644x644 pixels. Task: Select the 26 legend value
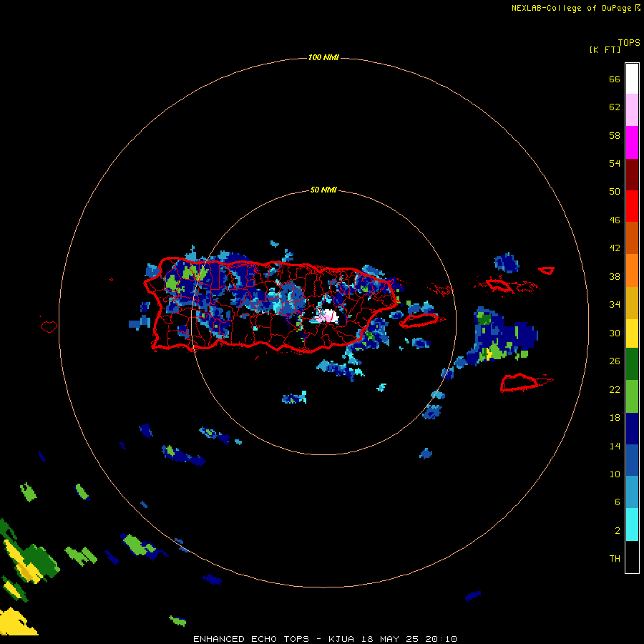[x=615, y=361]
